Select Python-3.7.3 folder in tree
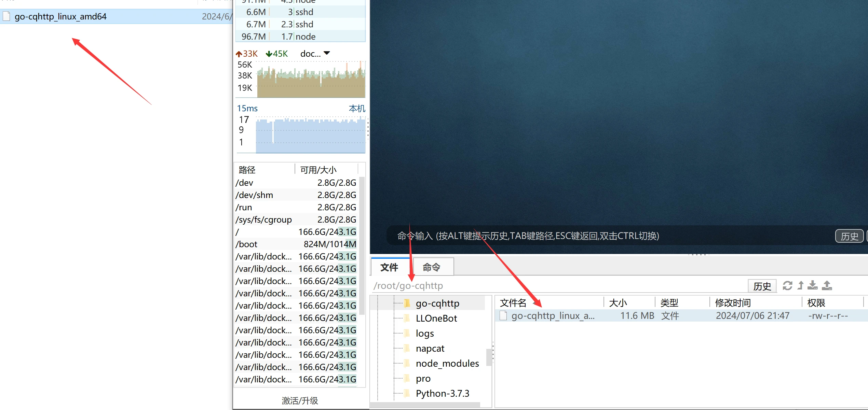This screenshot has width=868, height=410. click(443, 393)
